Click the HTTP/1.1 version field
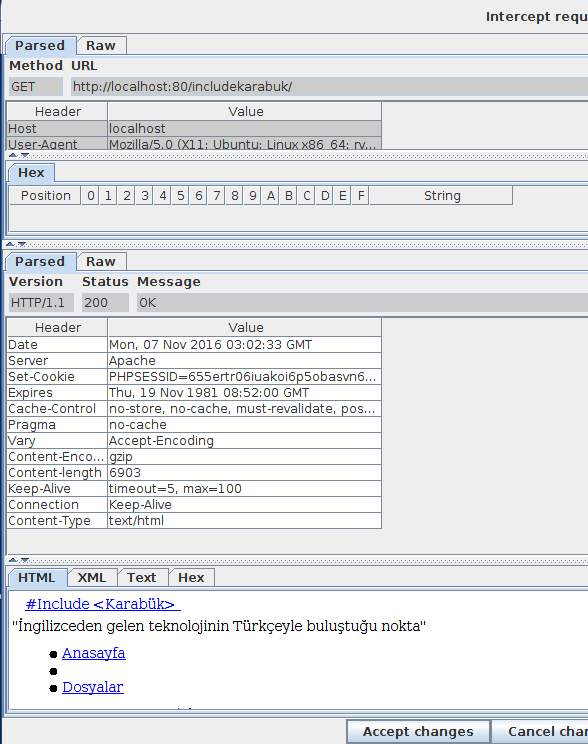This screenshot has width=588, height=744. 41,303
